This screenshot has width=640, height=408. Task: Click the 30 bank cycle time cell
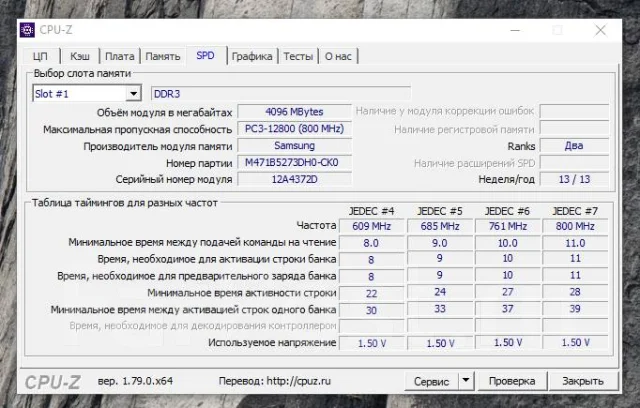pos(371,310)
